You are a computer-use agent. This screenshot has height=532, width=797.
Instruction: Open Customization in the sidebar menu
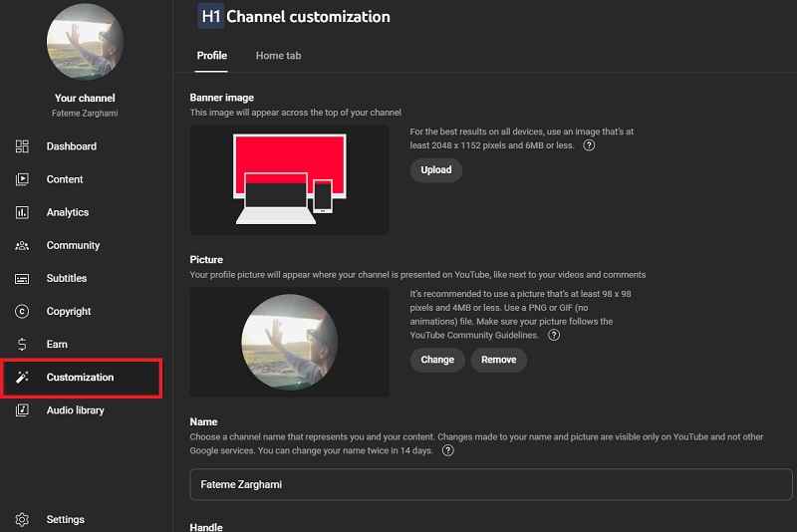(x=81, y=378)
